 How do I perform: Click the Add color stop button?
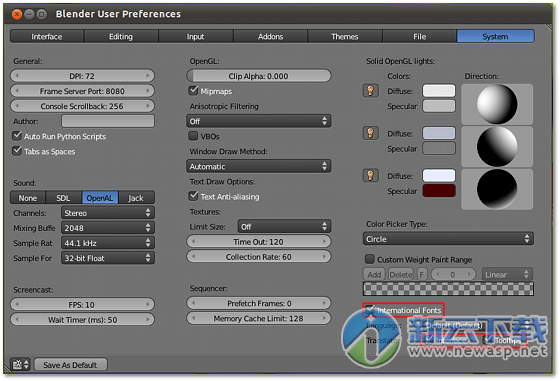(x=374, y=275)
